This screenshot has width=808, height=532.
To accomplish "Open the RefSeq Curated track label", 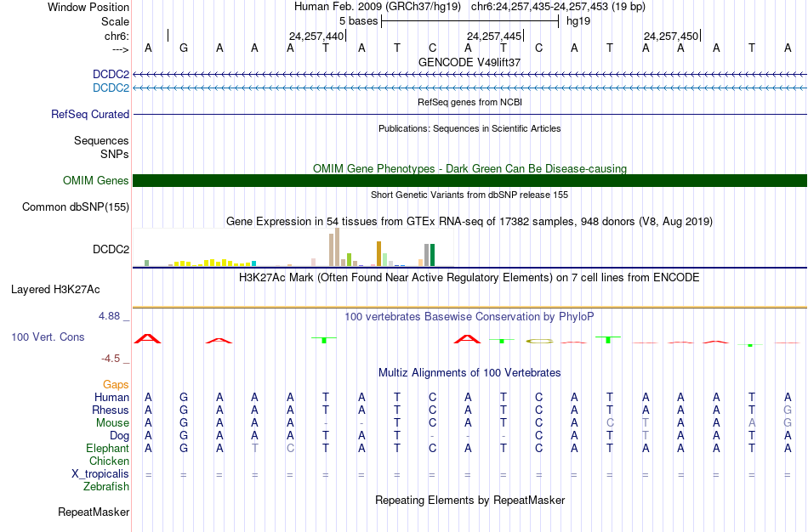I will [90, 115].
